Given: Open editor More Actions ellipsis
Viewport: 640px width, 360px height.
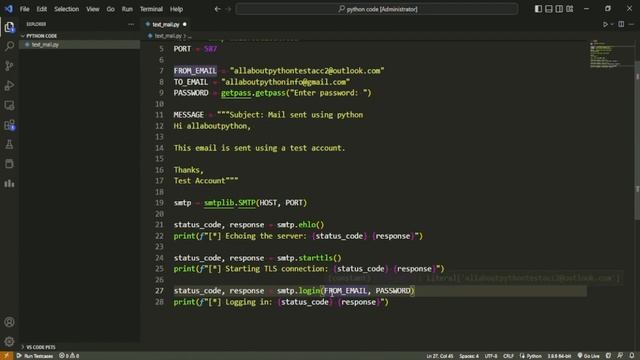Looking at the screenshot, I should [631, 24].
